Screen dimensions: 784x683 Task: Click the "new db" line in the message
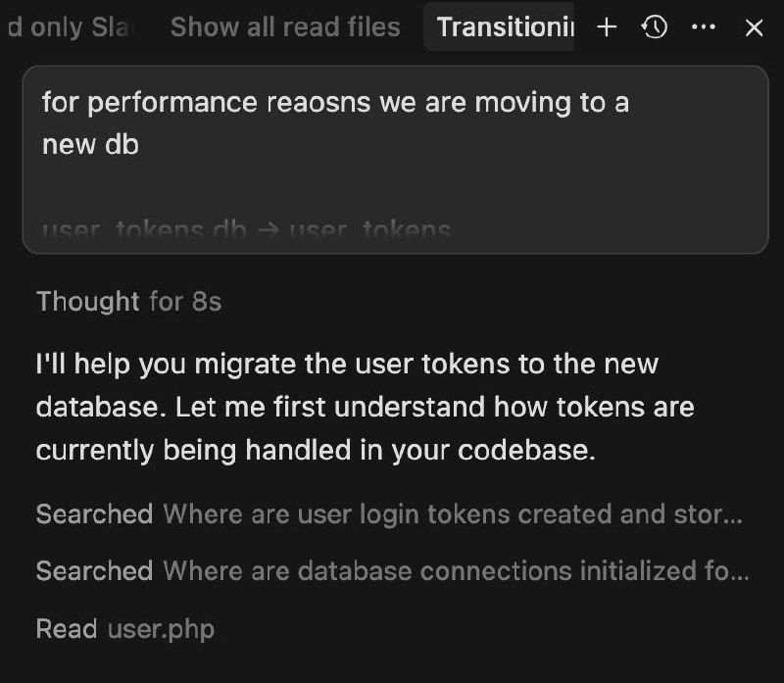[x=90, y=145]
